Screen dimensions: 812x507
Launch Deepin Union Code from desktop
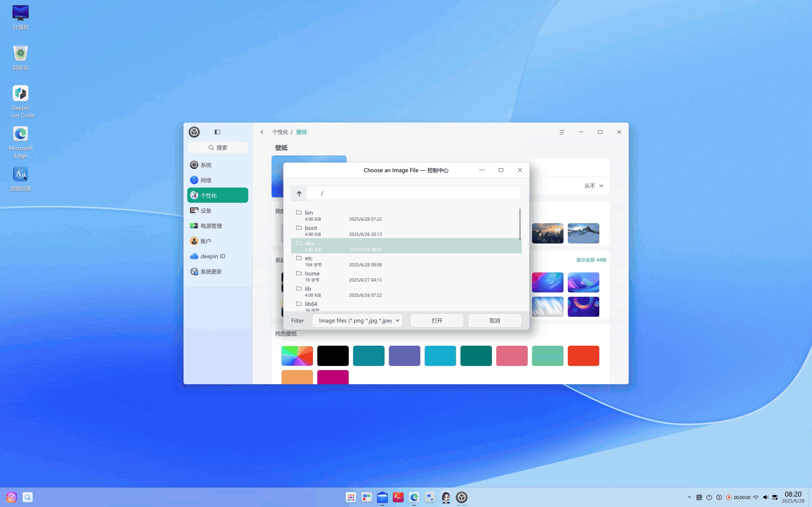tap(21, 102)
